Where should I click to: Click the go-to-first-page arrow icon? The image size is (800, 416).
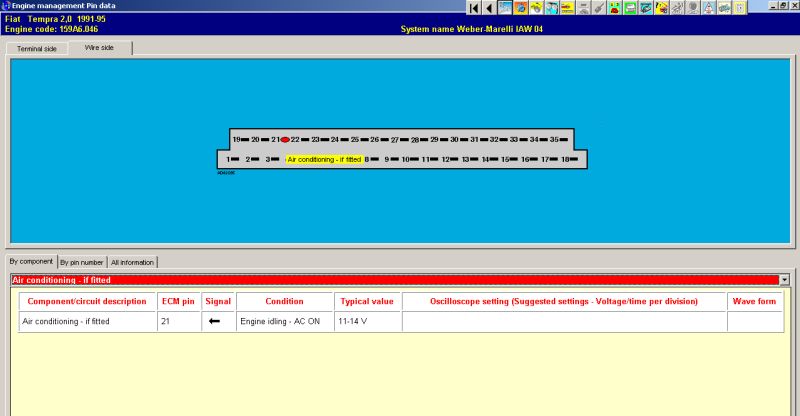(x=474, y=8)
